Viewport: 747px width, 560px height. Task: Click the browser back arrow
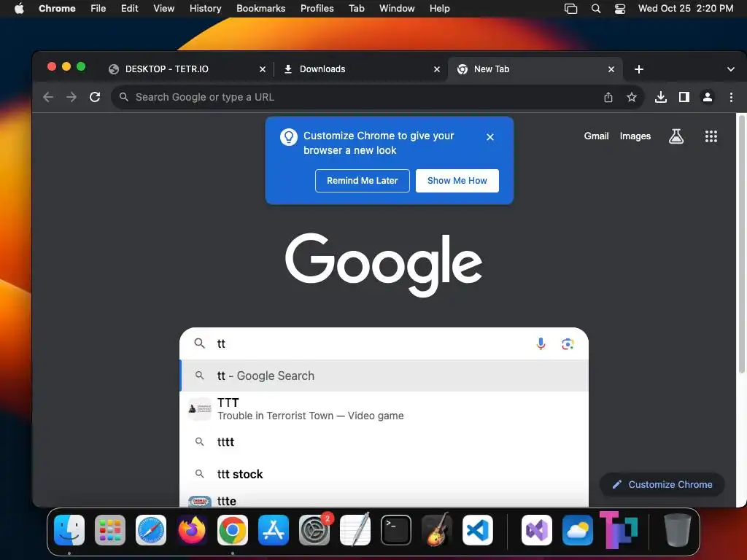pyautogui.click(x=48, y=97)
